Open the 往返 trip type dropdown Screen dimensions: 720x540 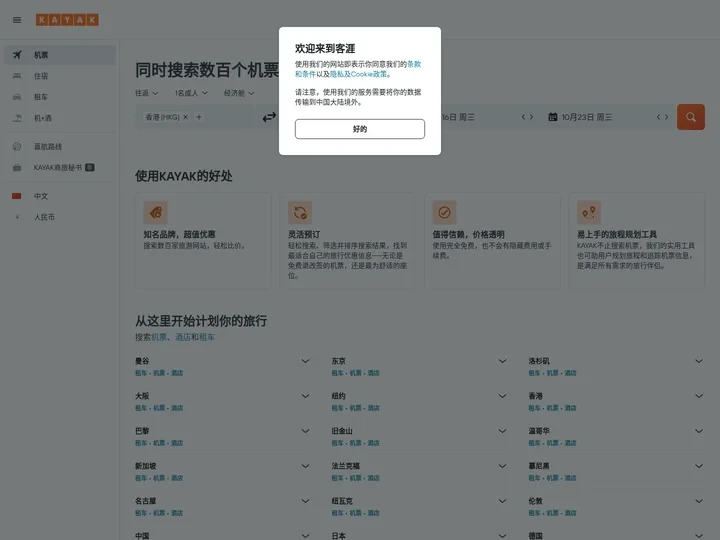146,93
